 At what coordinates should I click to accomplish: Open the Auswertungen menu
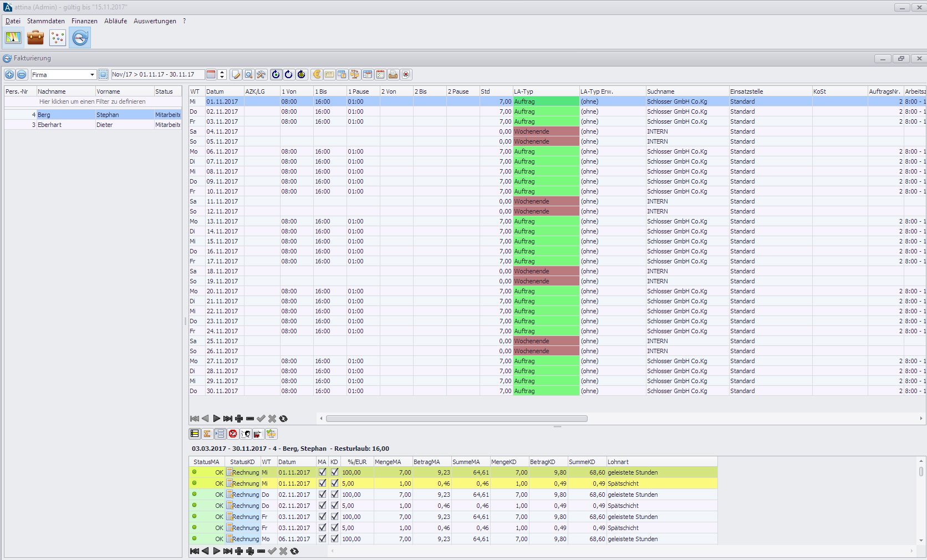155,21
